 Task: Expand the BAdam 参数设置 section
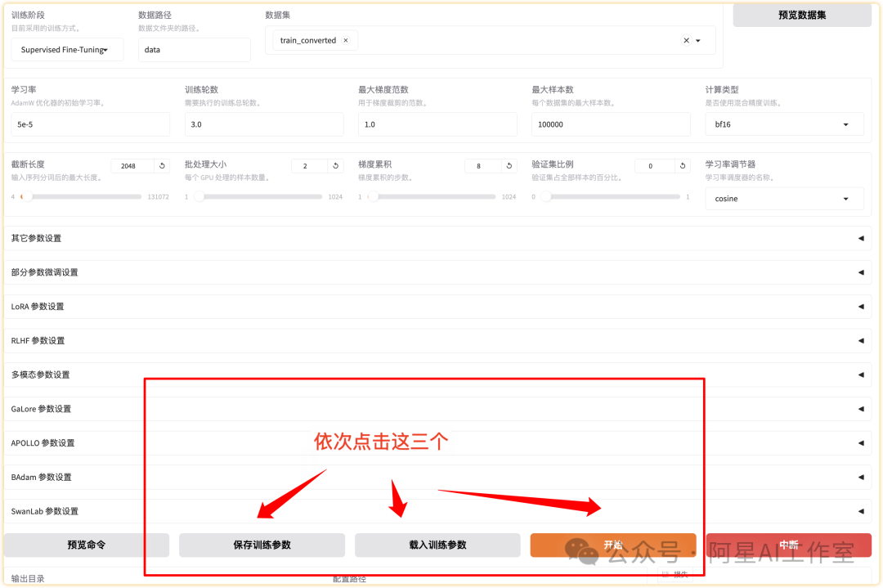point(437,478)
